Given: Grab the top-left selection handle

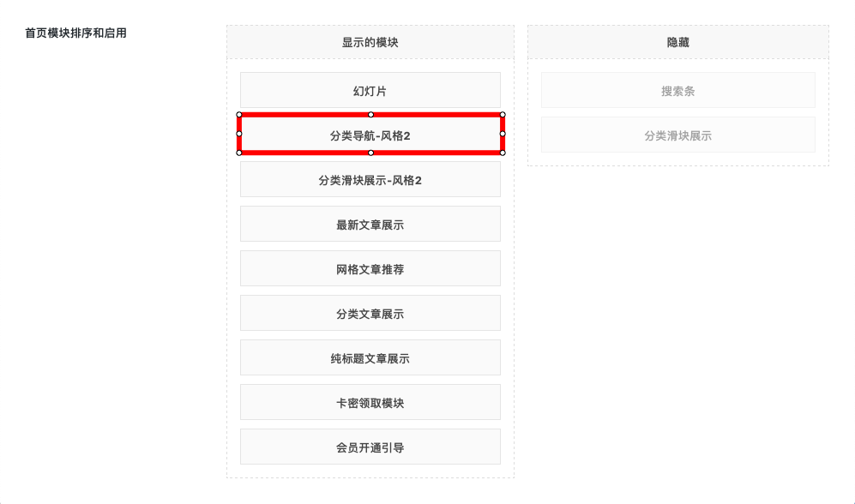Looking at the screenshot, I should [239, 114].
